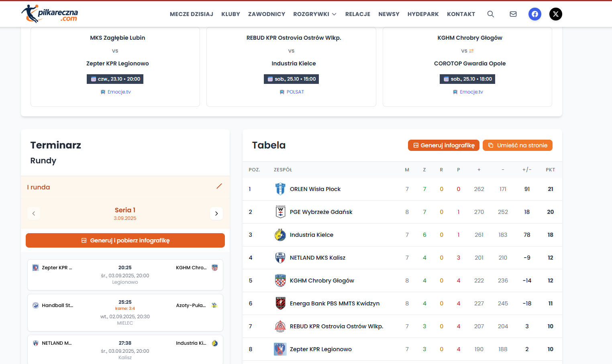Open PGE Wybrzeże Gdańsk team row
612x364 pixels.
pos(321,212)
